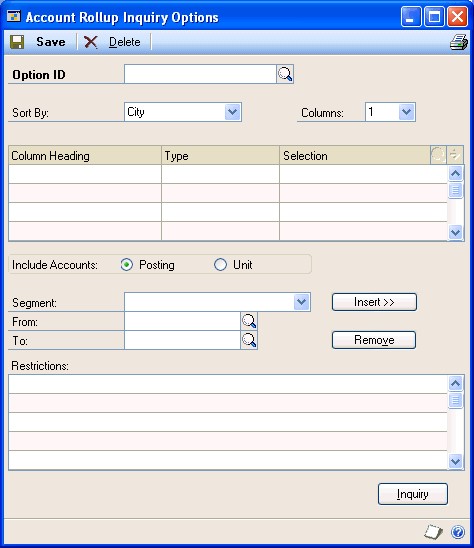
Task: Click the scroll thumb in column grid
Action: coord(455,190)
